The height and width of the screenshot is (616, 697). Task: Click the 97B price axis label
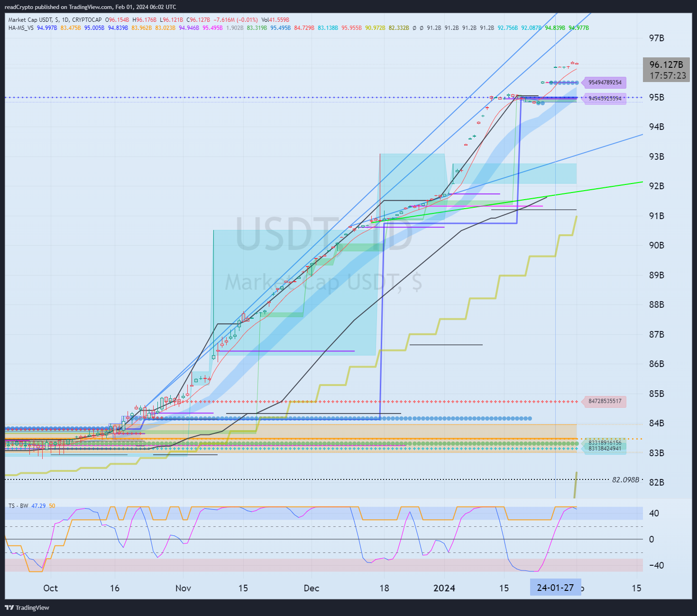click(657, 38)
